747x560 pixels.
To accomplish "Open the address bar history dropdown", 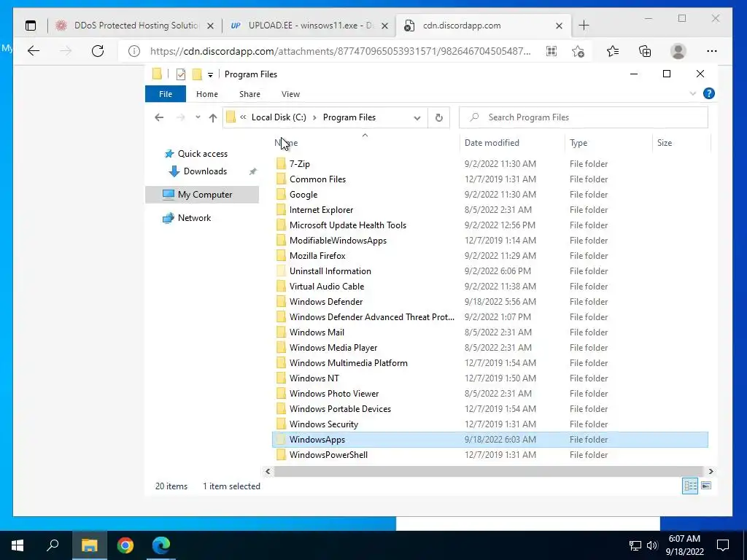I will click(x=417, y=117).
